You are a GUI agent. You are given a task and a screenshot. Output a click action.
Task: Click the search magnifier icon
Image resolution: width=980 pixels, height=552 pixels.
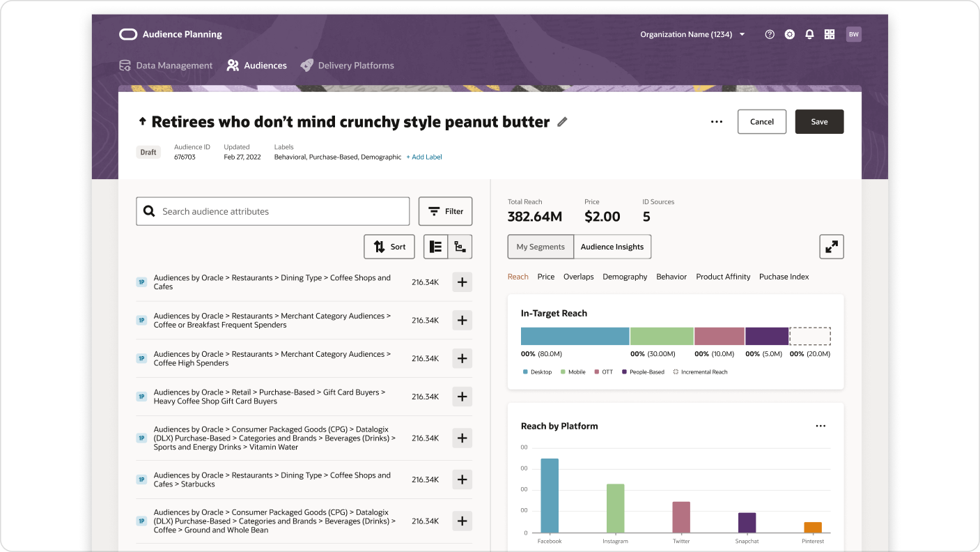pyautogui.click(x=149, y=211)
